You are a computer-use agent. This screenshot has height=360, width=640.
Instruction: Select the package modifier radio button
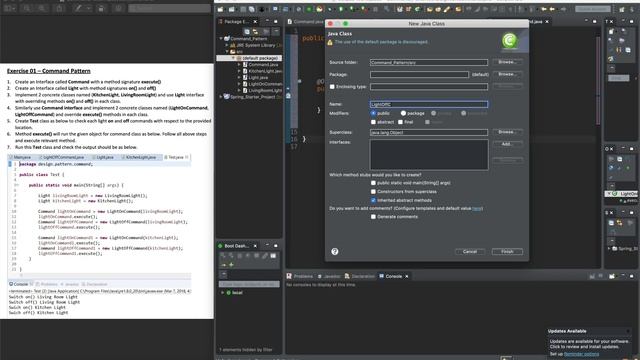click(x=403, y=113)
